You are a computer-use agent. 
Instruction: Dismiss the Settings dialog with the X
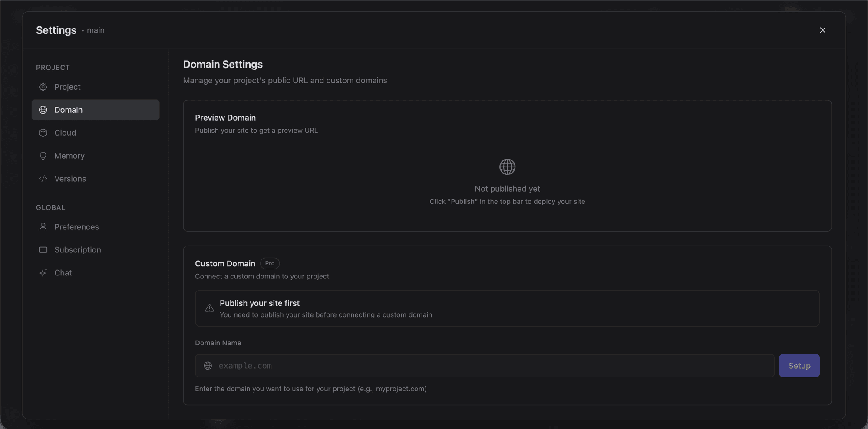click(822, 30)
